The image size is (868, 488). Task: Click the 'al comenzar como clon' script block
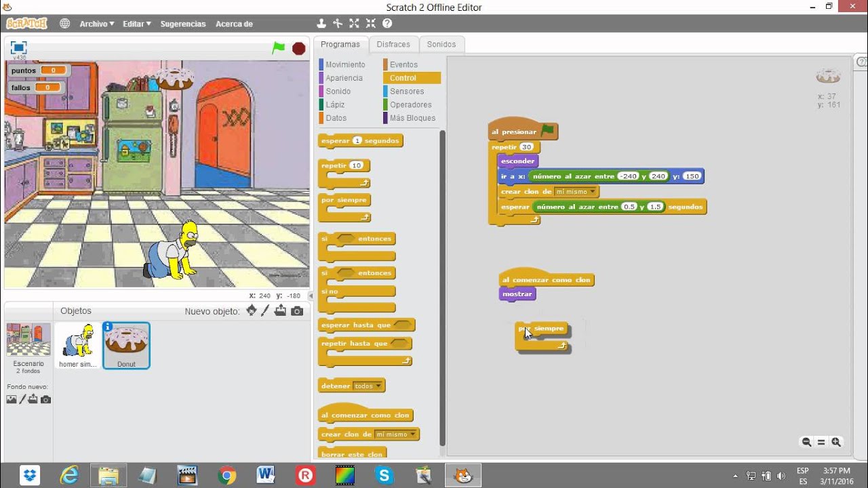(x=547, y=277)
